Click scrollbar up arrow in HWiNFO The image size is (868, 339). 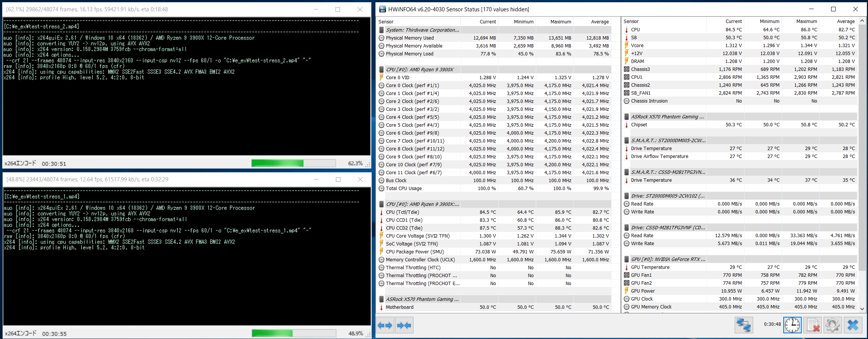pos(862,21)
